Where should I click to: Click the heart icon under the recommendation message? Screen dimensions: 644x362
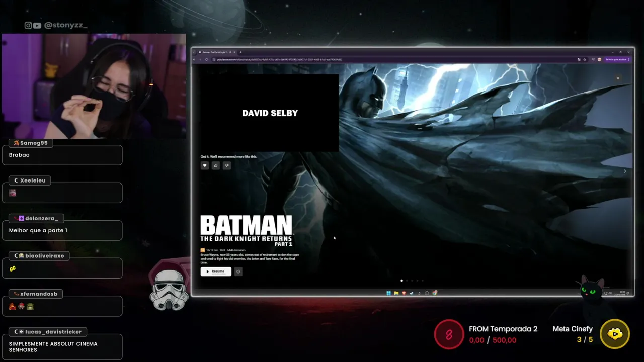point(205,165)
